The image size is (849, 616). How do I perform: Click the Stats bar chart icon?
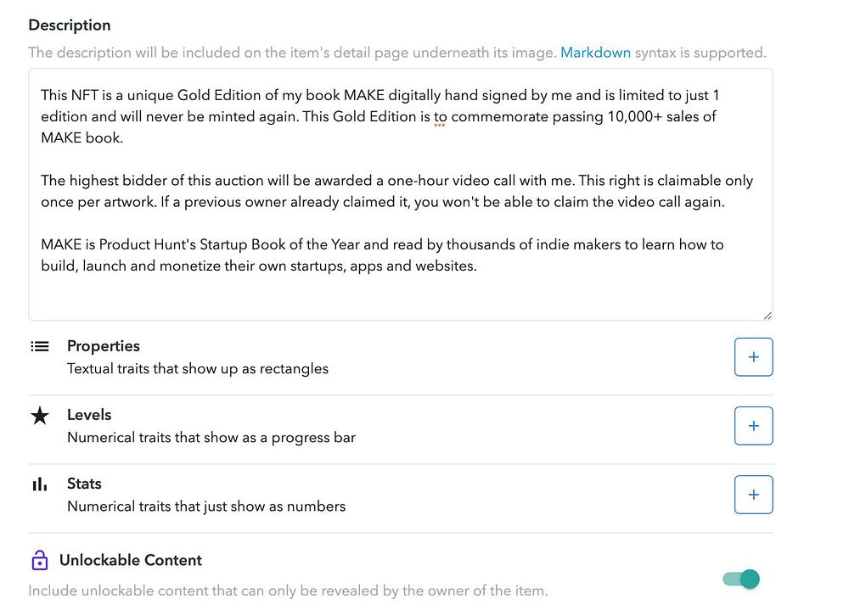(40, 484)
